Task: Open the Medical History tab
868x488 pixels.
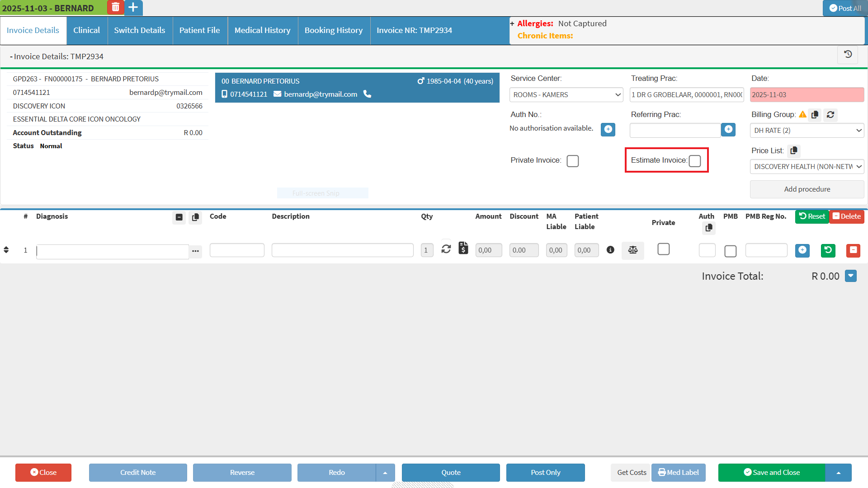Action: tap(262, 30)
